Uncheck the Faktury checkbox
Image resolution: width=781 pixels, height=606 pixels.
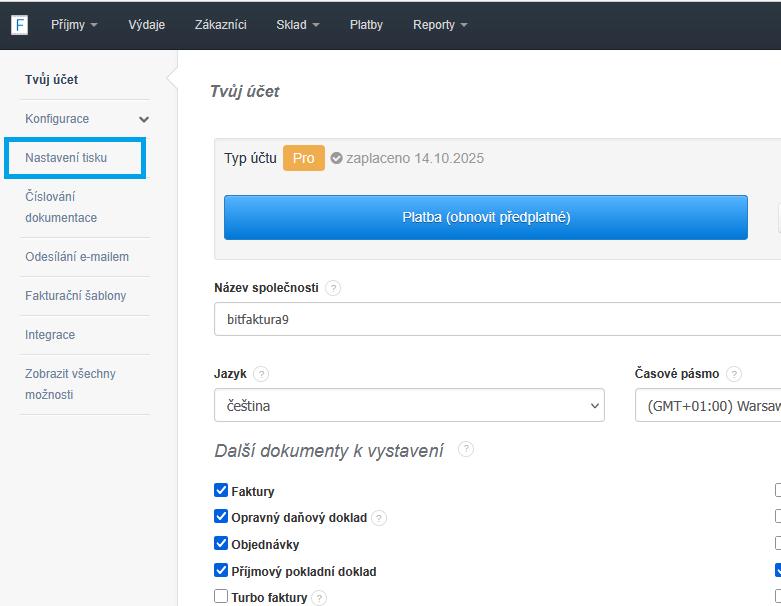point(221,491)
